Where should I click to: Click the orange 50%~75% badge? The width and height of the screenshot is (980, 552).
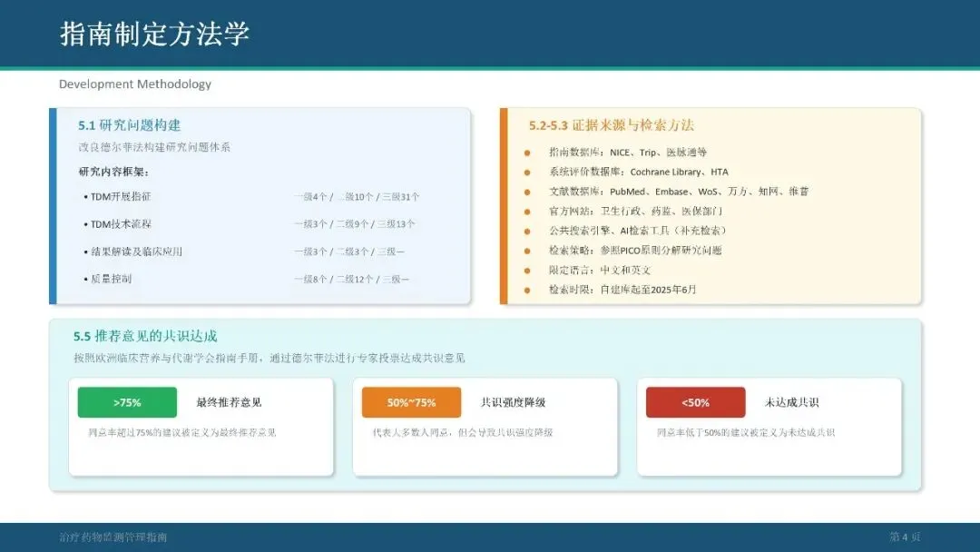coord(411,402)
